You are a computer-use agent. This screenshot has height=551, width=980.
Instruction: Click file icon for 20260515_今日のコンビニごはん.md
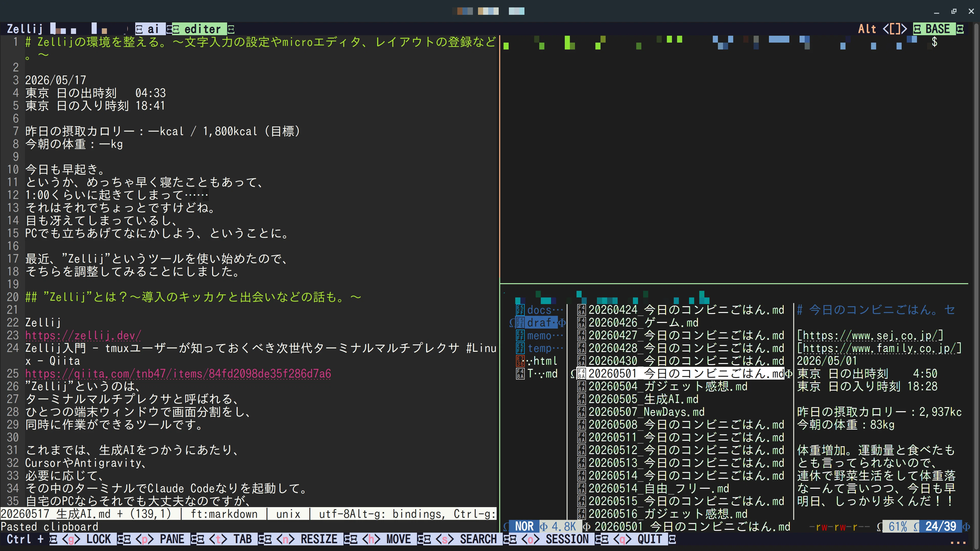581,501
